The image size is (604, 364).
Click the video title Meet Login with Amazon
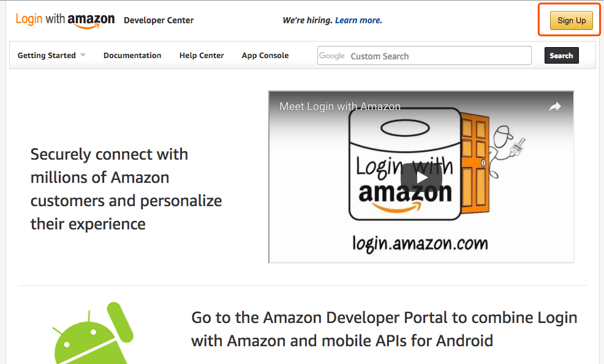pyautogui.click(x=340, y=106)
